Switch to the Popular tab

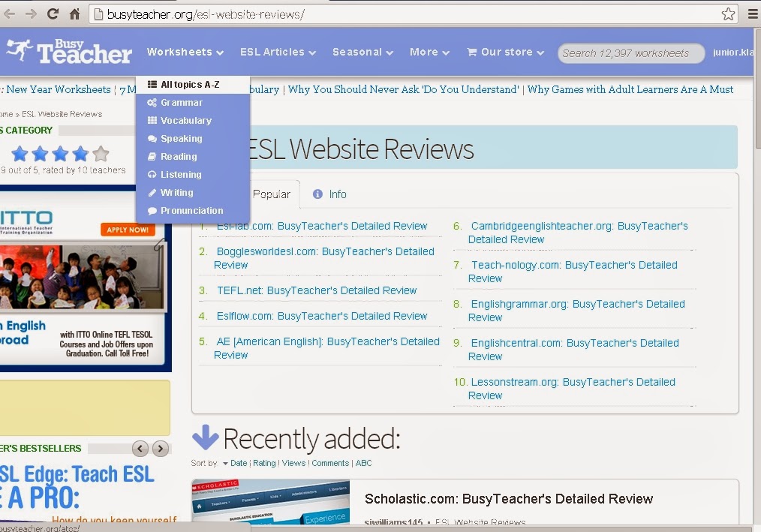pos(271,194)
